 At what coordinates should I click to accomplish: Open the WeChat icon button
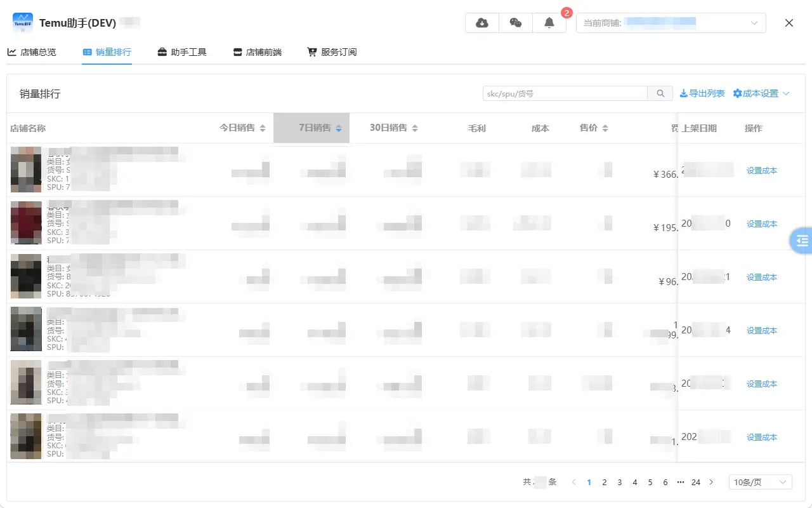516,23
